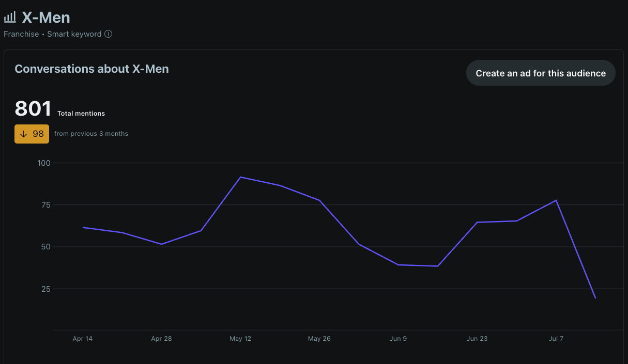Click the May 26 x-axis label

(319, 339)
